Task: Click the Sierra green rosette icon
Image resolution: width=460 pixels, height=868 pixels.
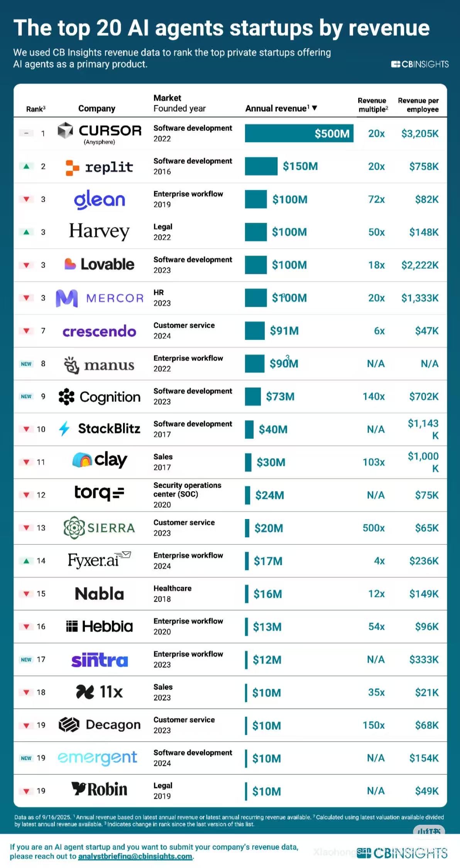Action: [74, 527]
